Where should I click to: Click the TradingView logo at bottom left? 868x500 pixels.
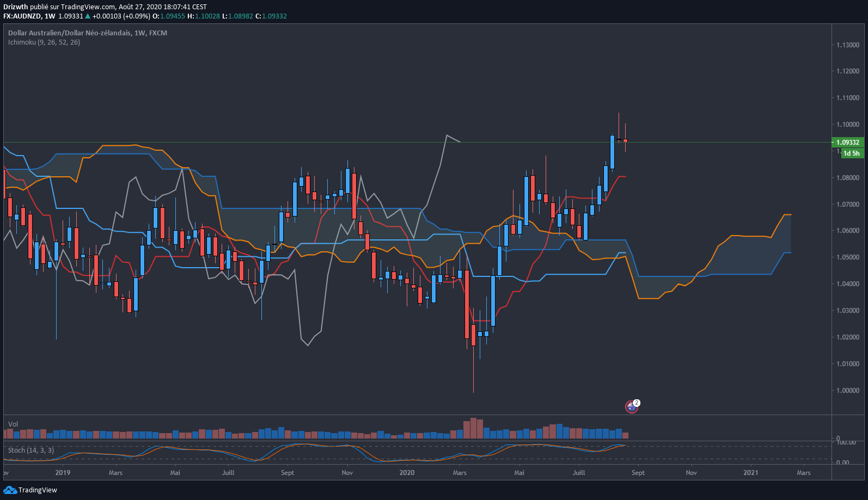[30, 490]
